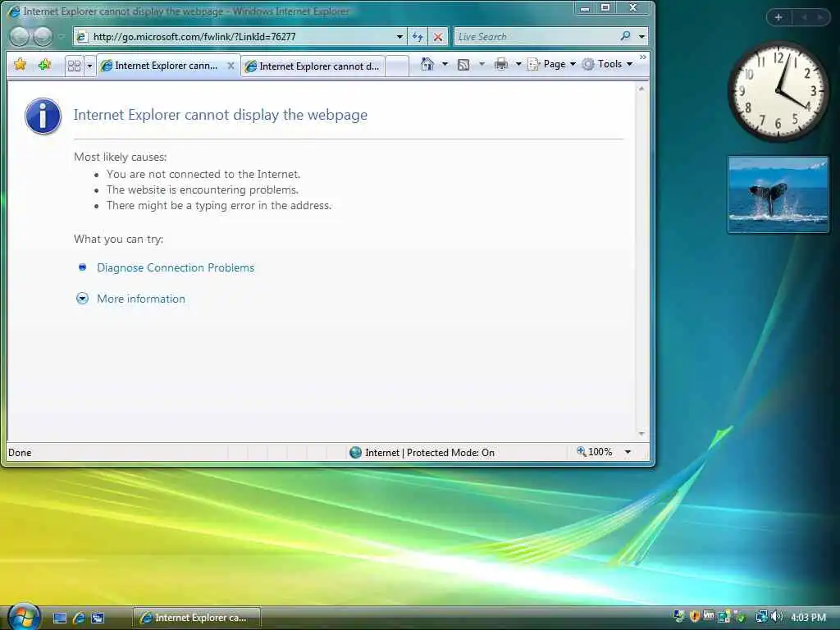Click the page scrollbar up arrow
The width and height of the screenshot is (840, 630).
click(641, 89)
